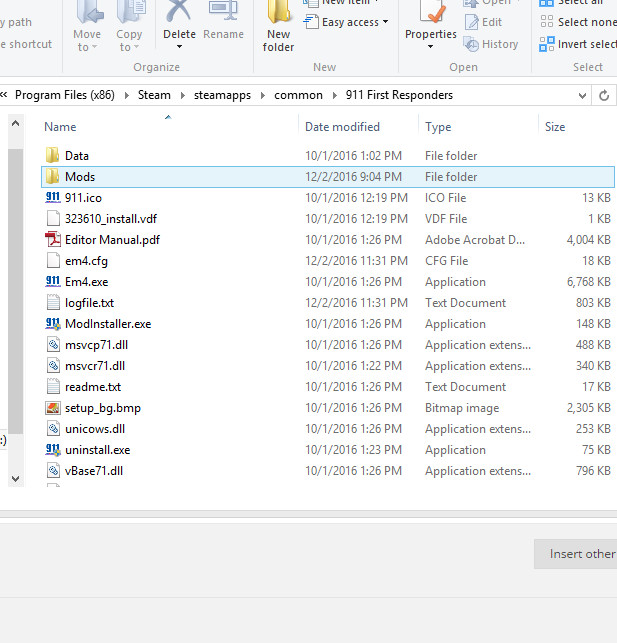Select readme.txt icon
Image resolution: width=617 pixels, height=643 pixels.
click(x=53, y=387)
